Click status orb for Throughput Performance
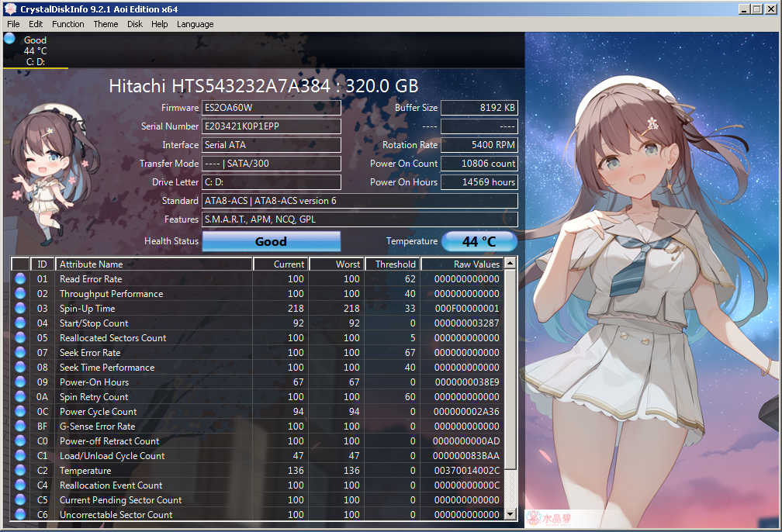Screen dimensions: 782x532 [x=20, y=294]
